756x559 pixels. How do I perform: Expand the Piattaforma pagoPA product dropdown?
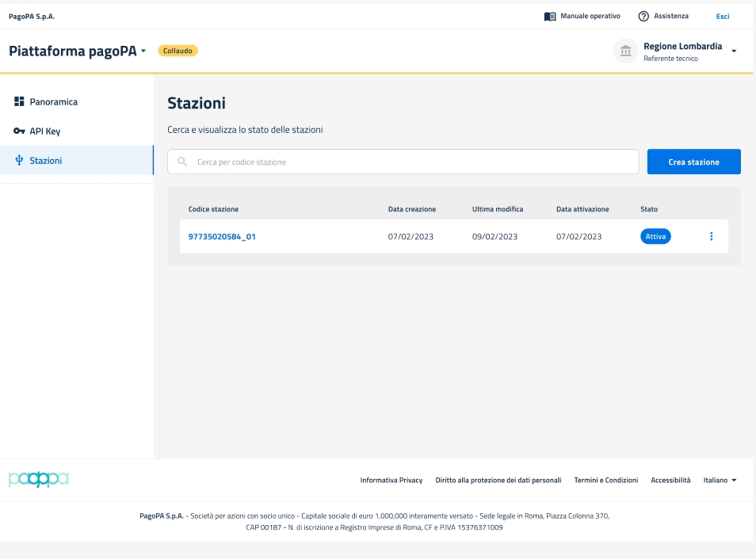pyautogui.click(x=143, y=51)
